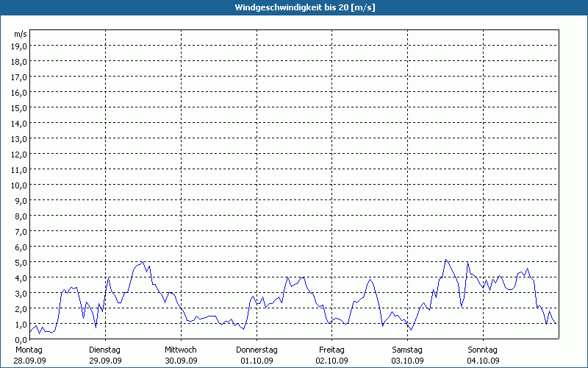The width and height of the screenshot is (588, 368).
Task: Click the 7,0 y-axis label
Action: coord(21,232)
